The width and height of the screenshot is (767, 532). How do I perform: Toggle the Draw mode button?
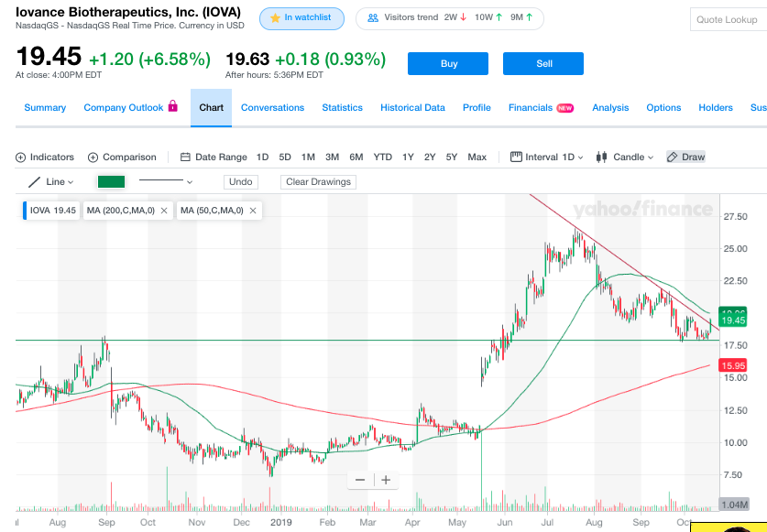click(x=685, y=157)
